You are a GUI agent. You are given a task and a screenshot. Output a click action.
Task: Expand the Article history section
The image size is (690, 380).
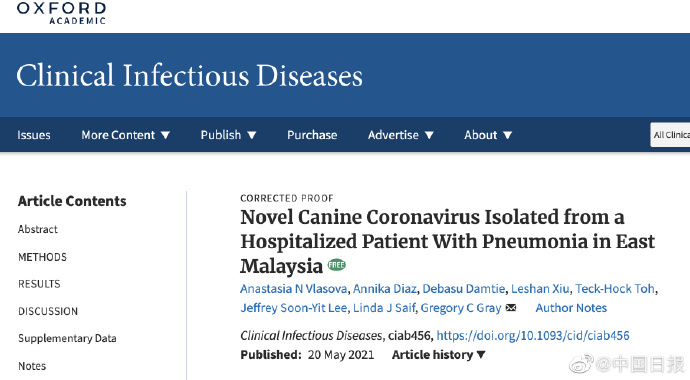(438, 354)
